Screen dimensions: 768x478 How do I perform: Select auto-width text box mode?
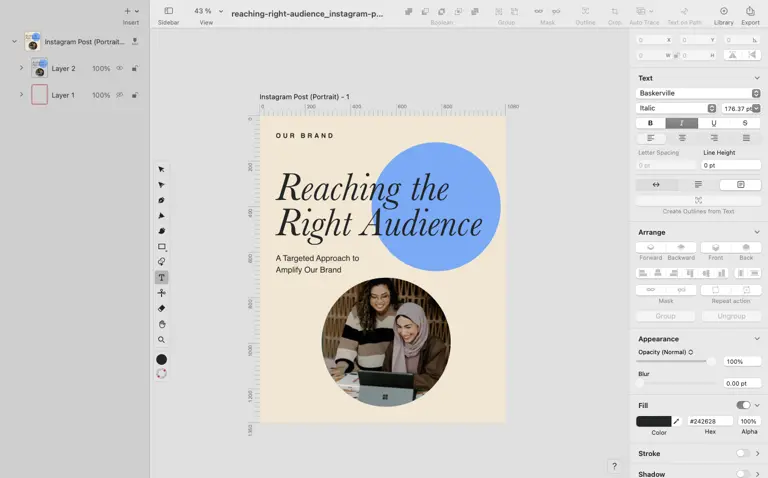click(656, 185)
